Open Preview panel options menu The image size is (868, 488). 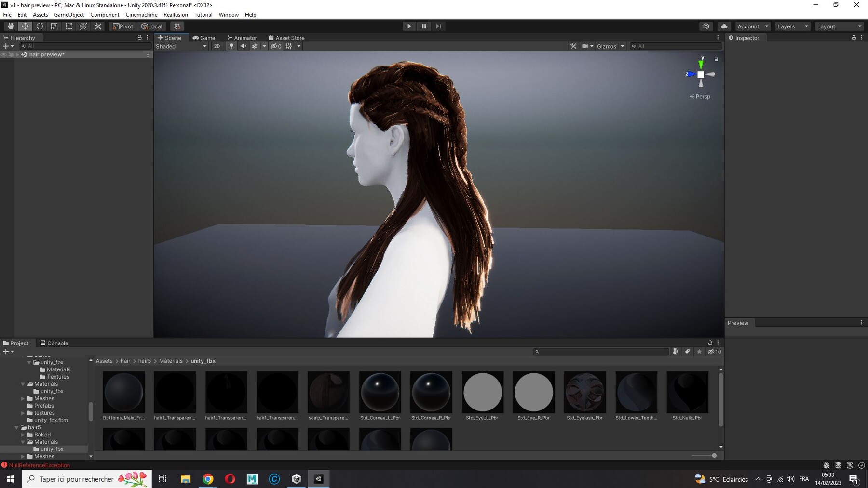862,323
